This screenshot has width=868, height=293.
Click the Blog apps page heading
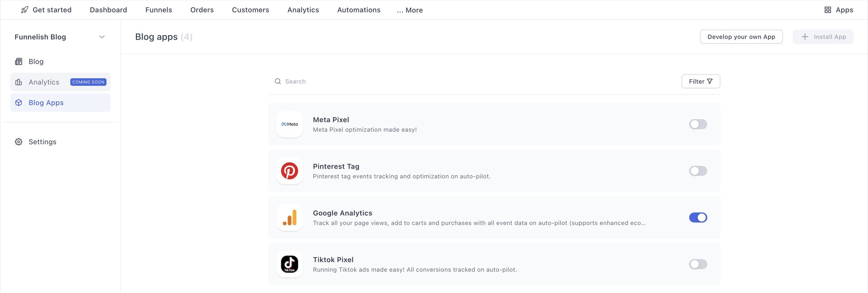click(164, 37)
